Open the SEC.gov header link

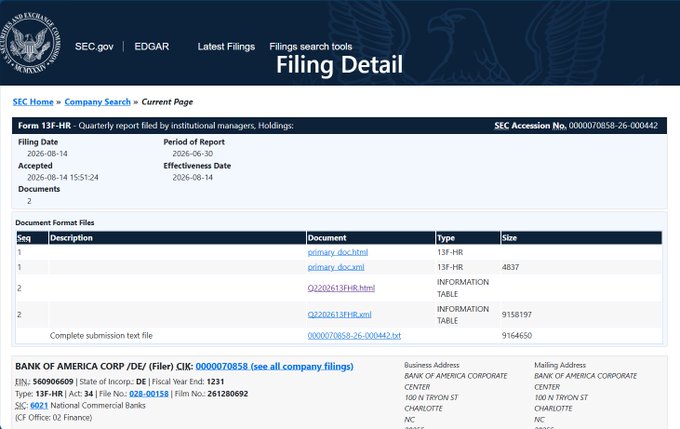pos(94,46)
